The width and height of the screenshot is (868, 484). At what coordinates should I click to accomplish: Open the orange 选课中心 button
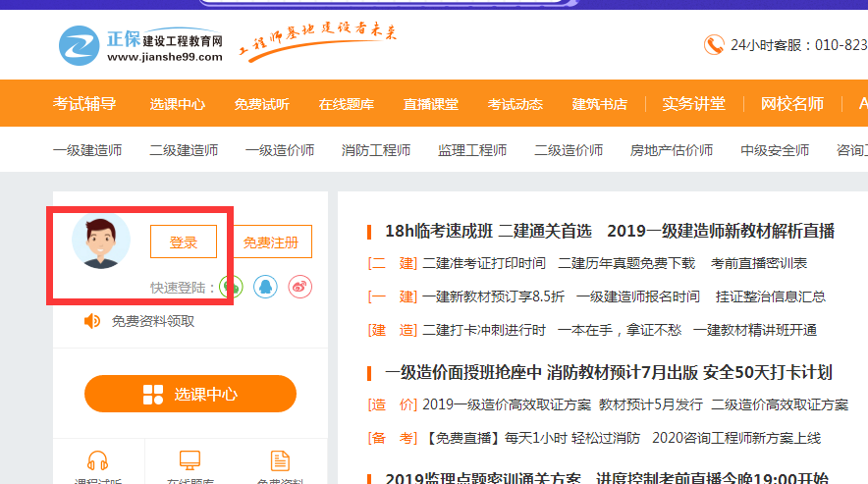pyautogui.click(x=190, y=394)
